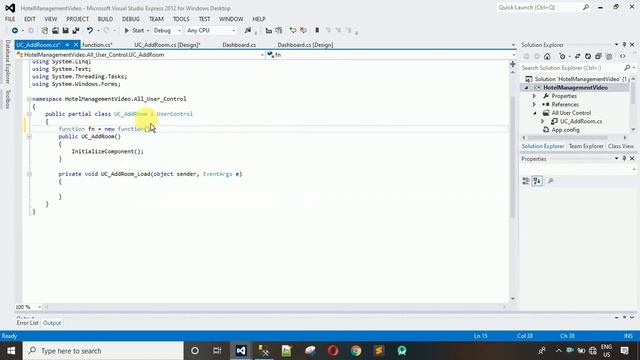This screenshot has height=360, width=640.
Task: Switch to the Dashboard.cs [Design] tab
Action: 305,45
